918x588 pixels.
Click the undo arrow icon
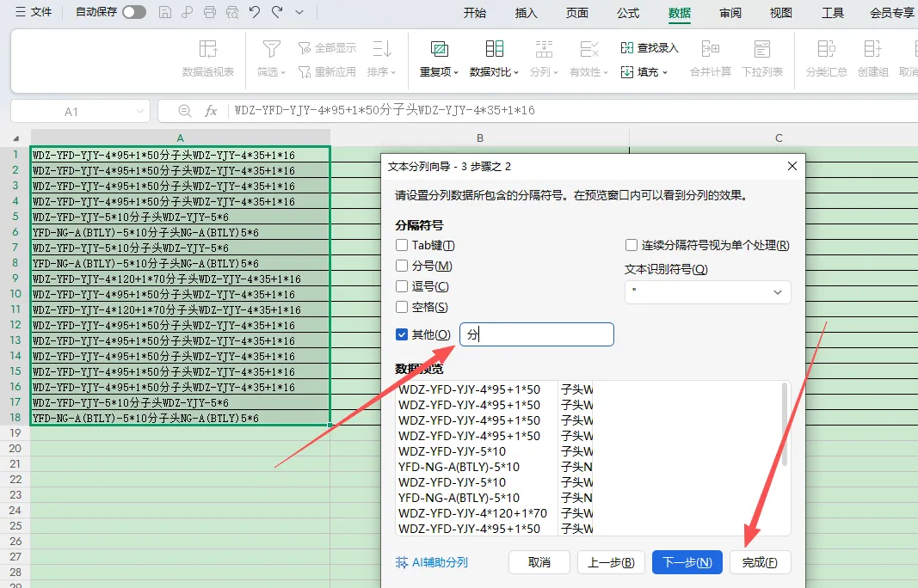click(x=255, y=12)
